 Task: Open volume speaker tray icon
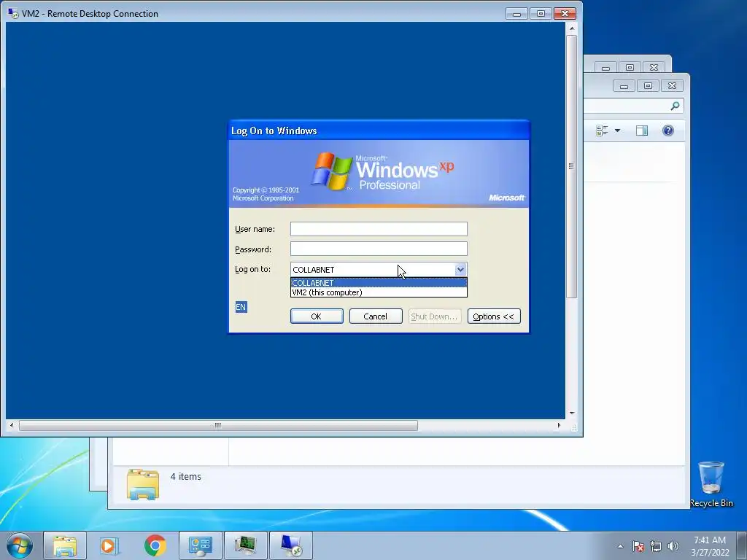point(673,546)
